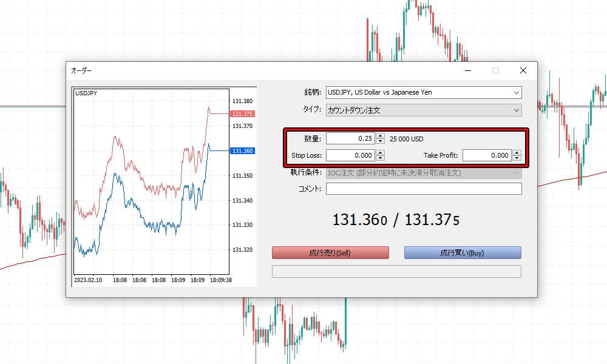
Task: Open the 銘柄 symbol dropdown showing USDJPY
Action: (423, 93)
